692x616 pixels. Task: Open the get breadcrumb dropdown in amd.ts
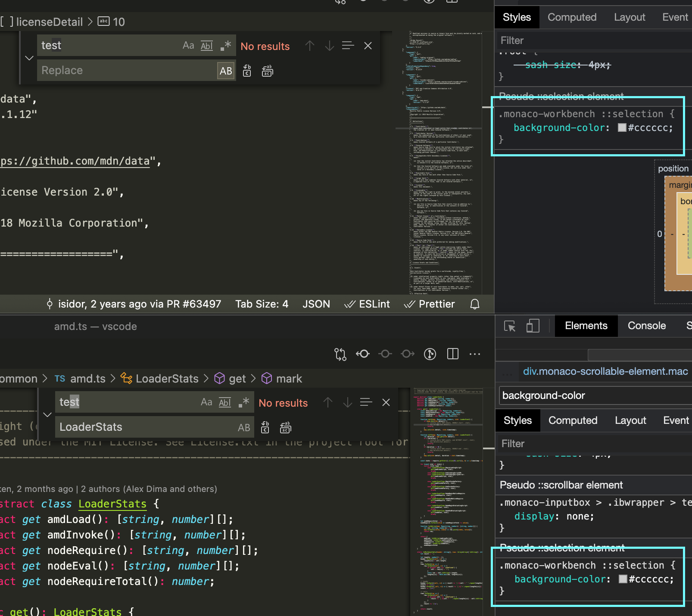pyautogui.click(x=236, y=378)
